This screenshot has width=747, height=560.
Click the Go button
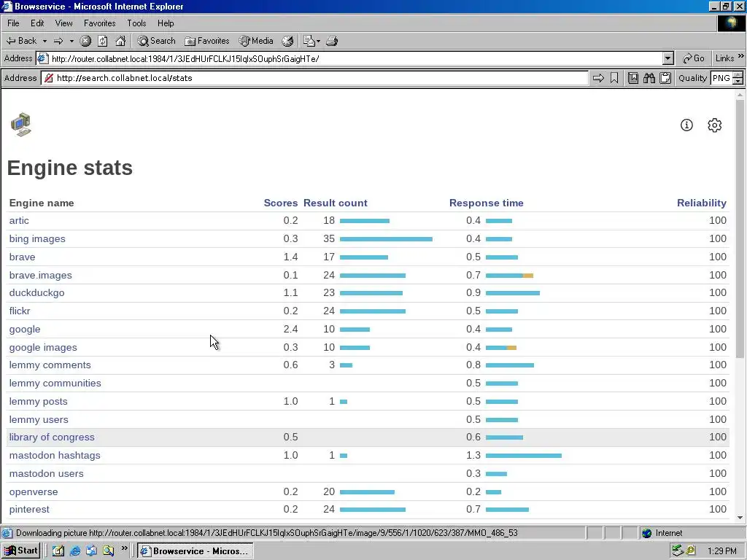coord(694,58)
